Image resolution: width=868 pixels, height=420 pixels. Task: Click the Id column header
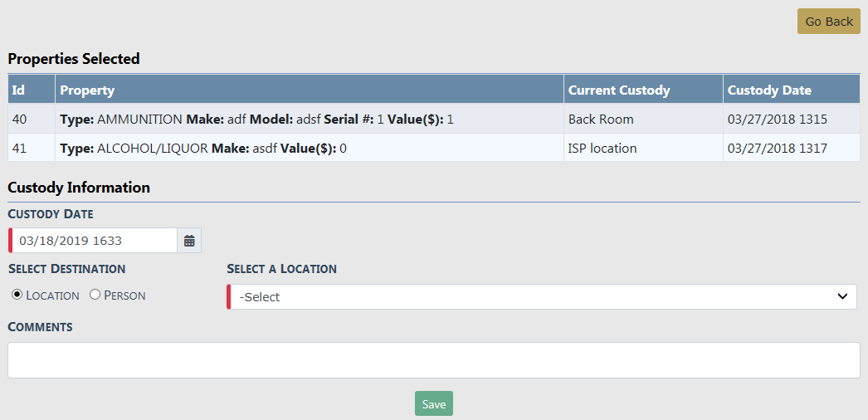[18, 90]
